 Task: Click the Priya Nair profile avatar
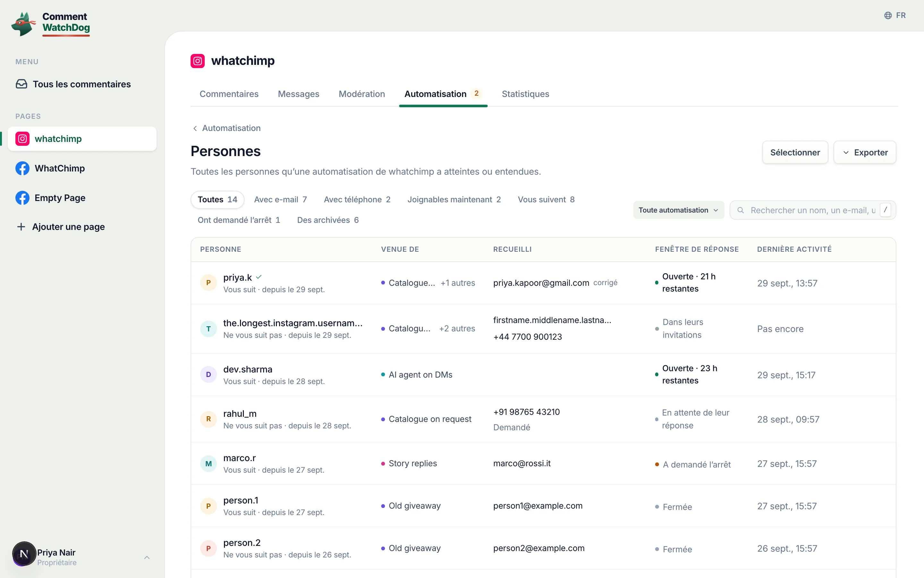tap(24, 554)
